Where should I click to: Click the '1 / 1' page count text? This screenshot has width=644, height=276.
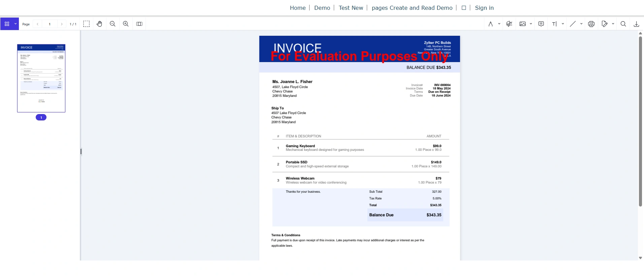[73, 24]
